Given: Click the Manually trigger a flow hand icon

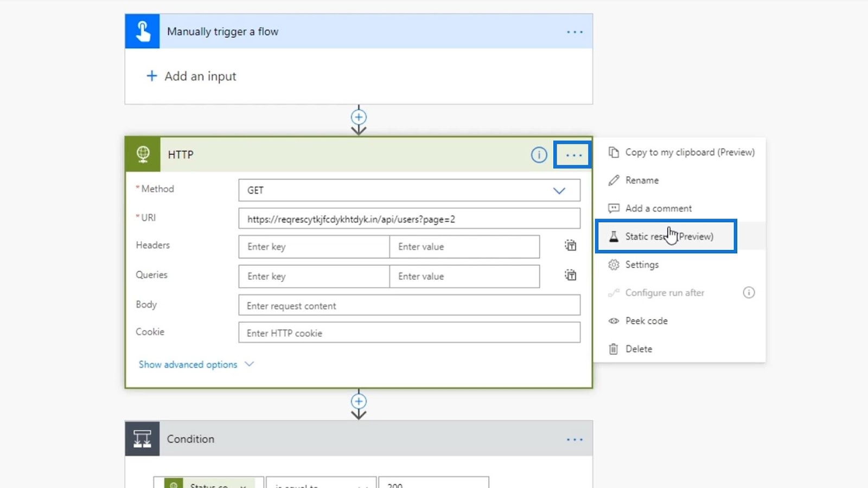Looking at the screenshot, I should 143,31.
